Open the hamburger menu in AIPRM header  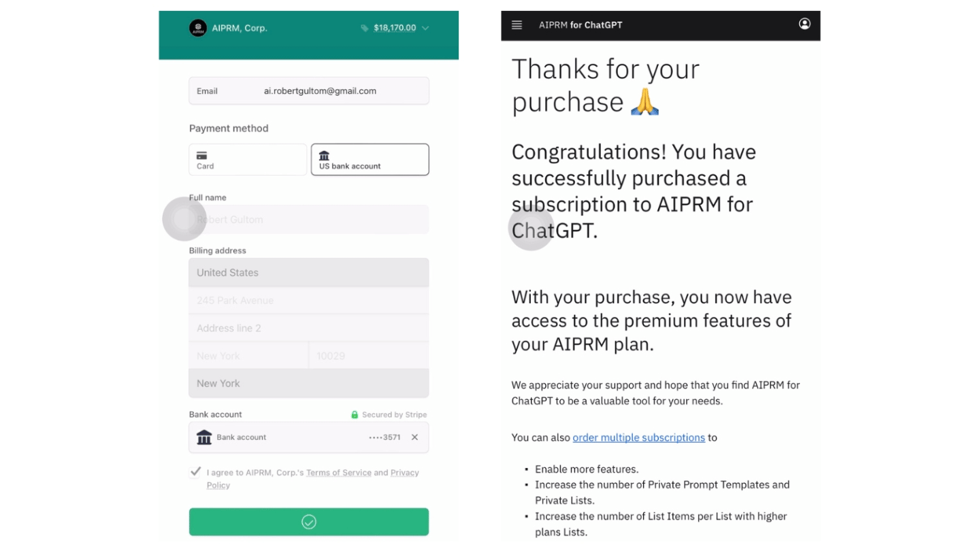click(517, 25)
